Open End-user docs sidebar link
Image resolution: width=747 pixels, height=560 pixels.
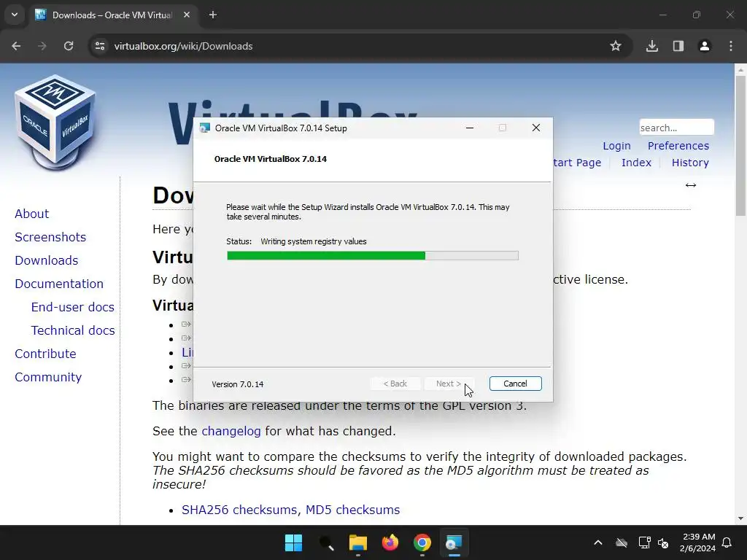(x=73, y=307)
